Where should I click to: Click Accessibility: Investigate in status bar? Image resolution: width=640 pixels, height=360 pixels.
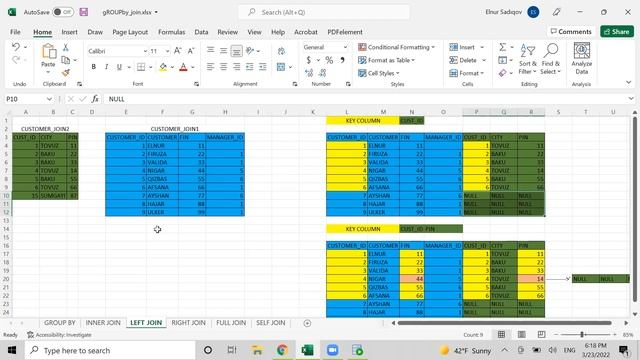tap(59, 335)
